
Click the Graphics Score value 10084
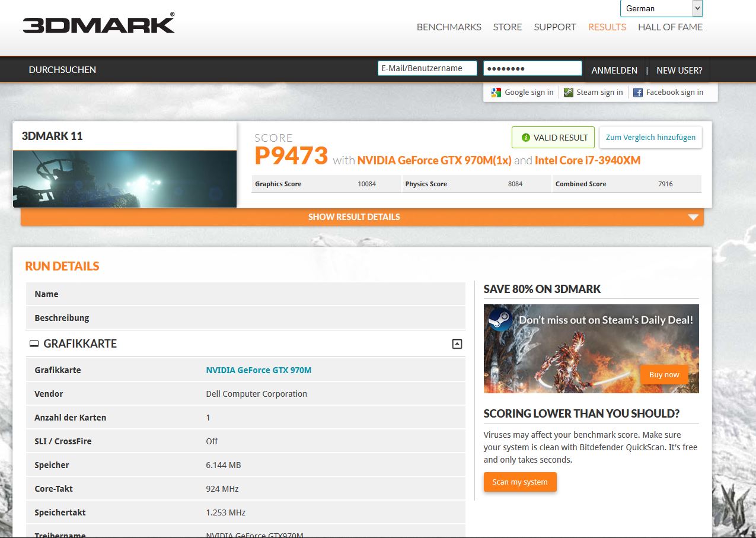click(368, 184)
